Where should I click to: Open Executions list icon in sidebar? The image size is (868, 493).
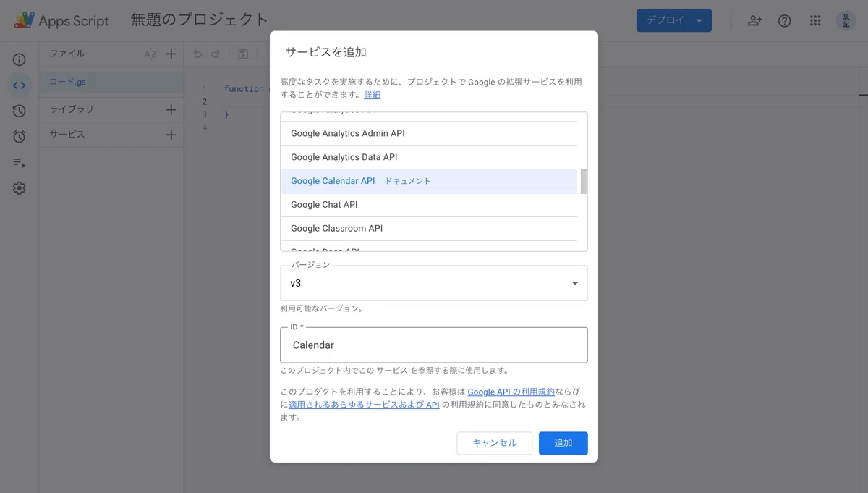click(x=20, y=163)
